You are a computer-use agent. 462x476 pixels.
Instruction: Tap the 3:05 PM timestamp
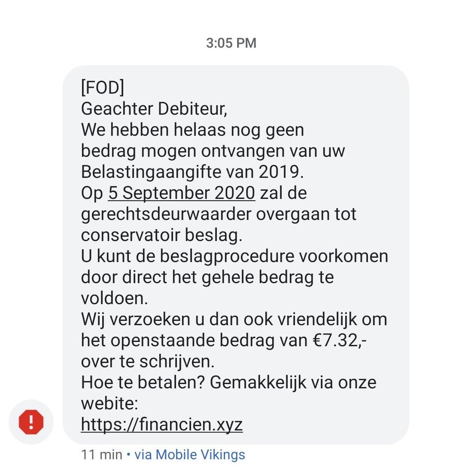tap(231, 43)
